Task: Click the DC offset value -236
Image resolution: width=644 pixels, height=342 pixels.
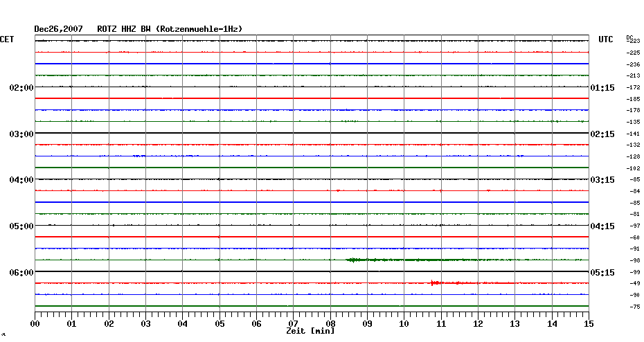Action: pyautogui.click(x=633, y=64)
